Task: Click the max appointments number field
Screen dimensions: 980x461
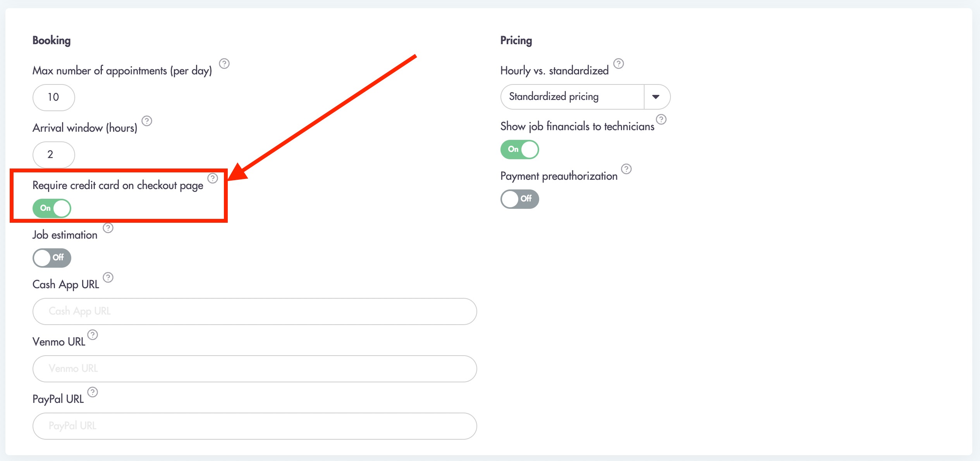Action: (54, 98)
